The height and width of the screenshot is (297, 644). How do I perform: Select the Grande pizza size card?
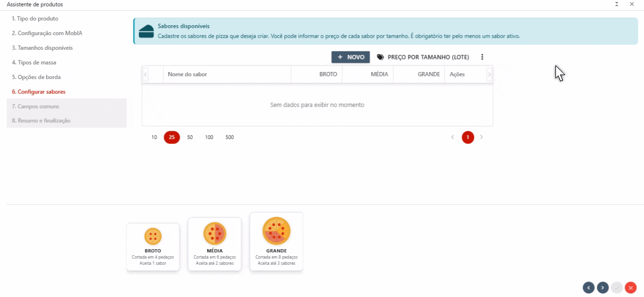[x=276, y=242]
